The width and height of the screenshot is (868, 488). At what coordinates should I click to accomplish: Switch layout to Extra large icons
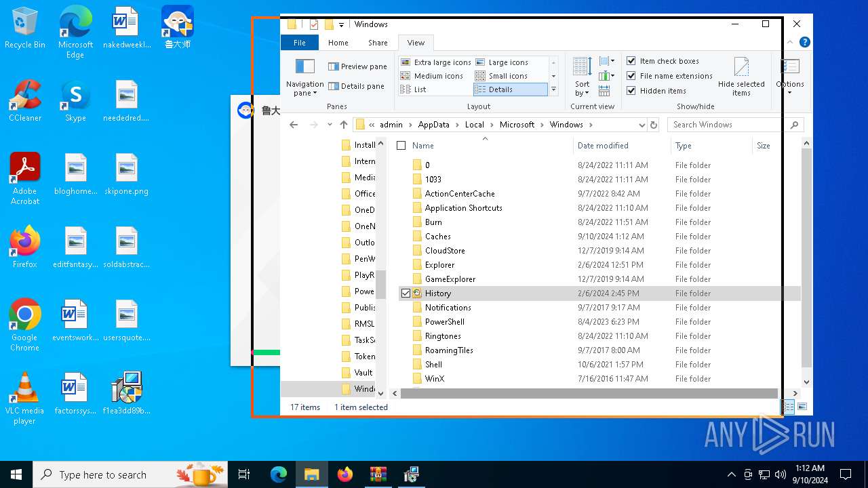click(x=435, y=62)
